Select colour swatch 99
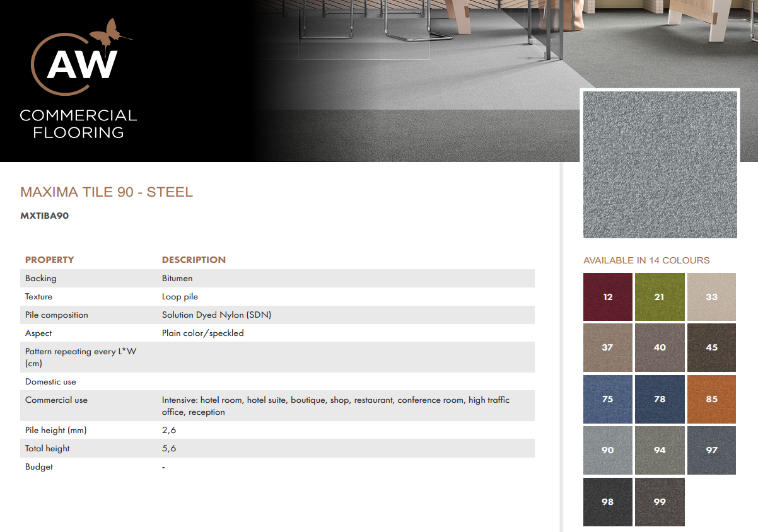This screenshot has height=532, width=758. tap(660, 502)
